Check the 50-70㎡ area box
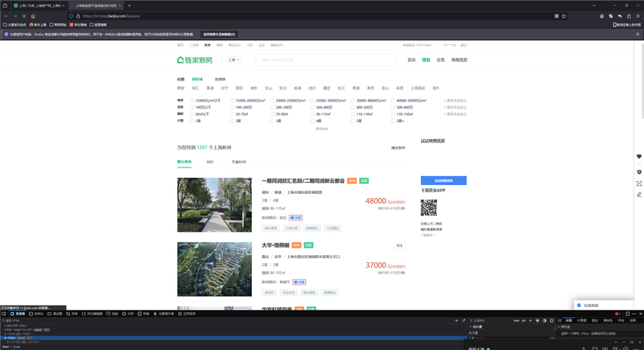The width and height of the screenshot is (644, 350). coord(232,114)
